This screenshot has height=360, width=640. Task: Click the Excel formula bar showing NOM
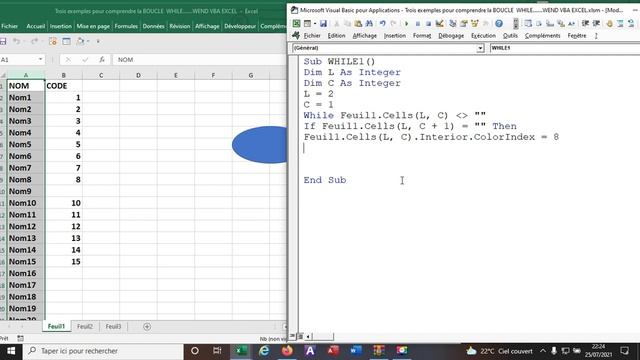coord(200,60)
